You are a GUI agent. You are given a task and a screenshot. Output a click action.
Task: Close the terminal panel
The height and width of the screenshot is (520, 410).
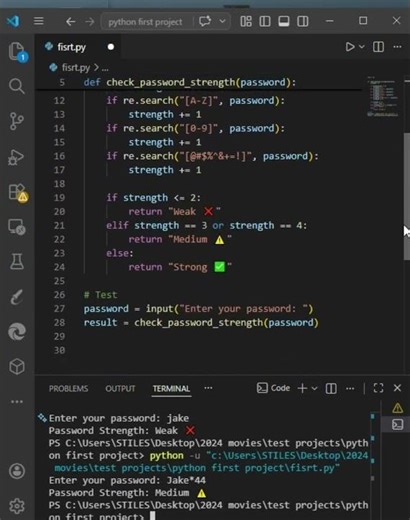tap(397, 388)
